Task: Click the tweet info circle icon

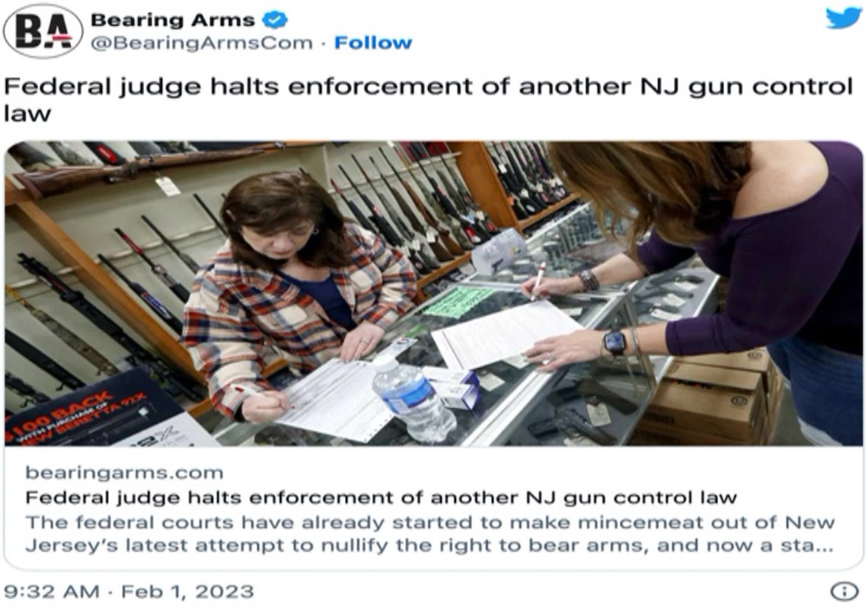Action: (844, 591)
